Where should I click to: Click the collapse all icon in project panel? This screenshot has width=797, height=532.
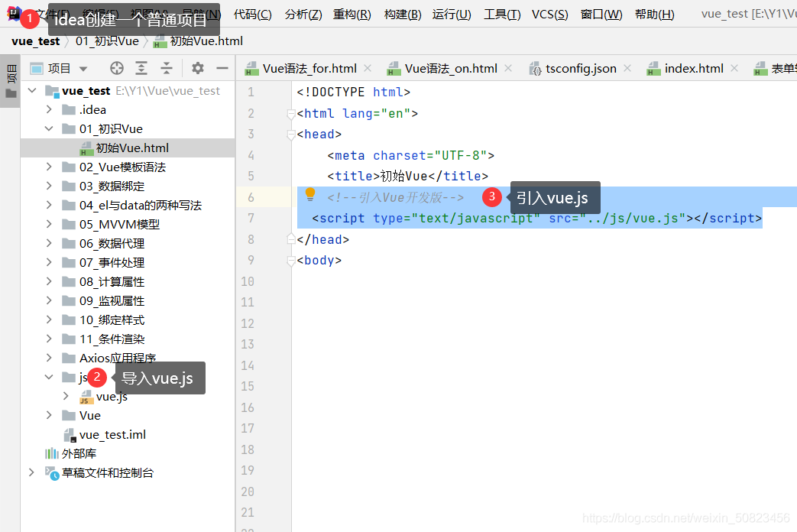pos(167,68)
